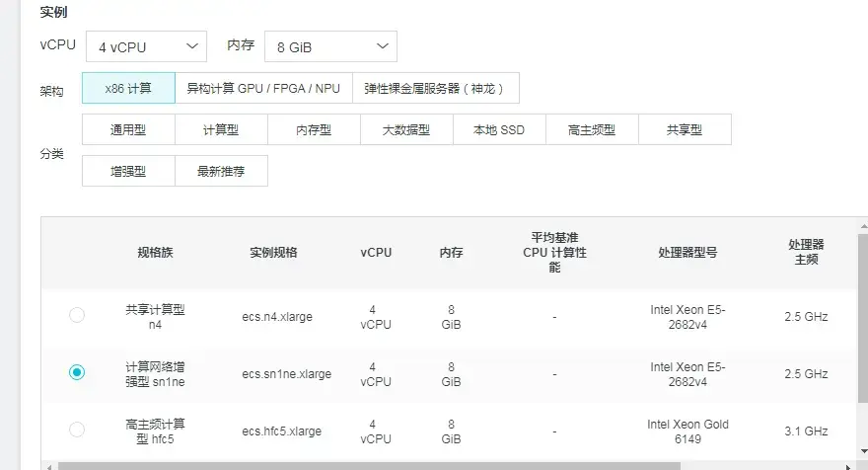Click the scroll left arrow of table

tap(49, 467)
